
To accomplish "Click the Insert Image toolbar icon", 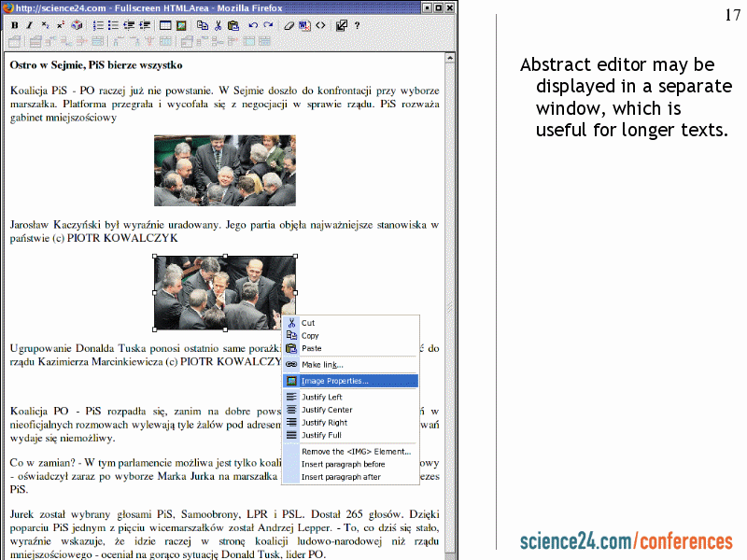I will pyautogui.click(x=181, y=25).
